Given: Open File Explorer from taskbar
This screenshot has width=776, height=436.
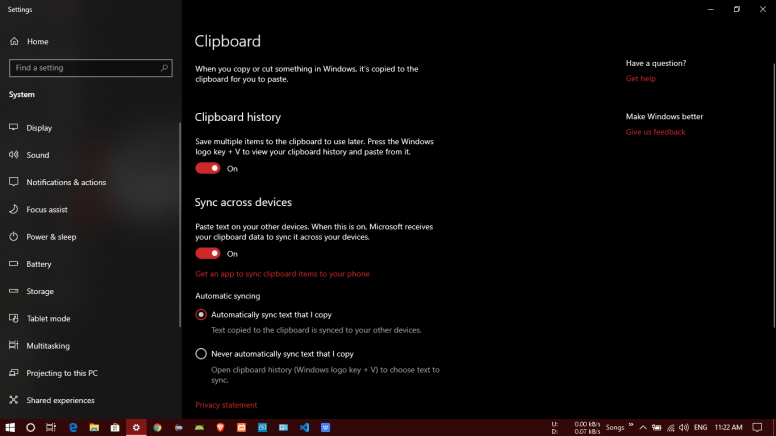Looking at the screenshot, I should 94,428.
